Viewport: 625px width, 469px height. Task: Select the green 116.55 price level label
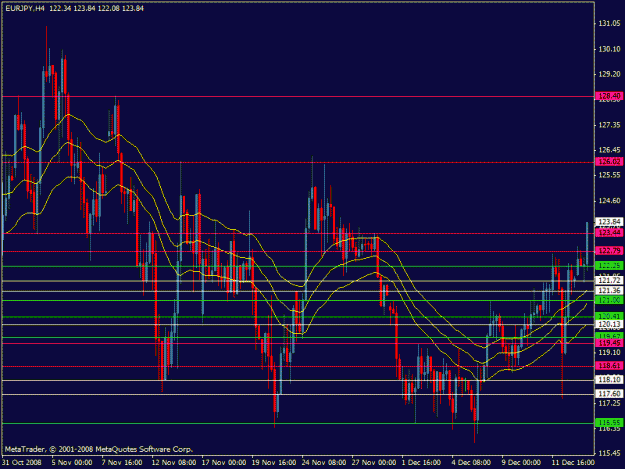[609, 423]
